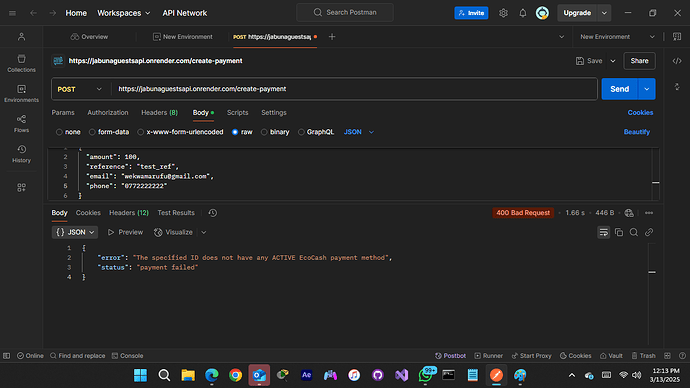Viewport: 690px width, 388px height.
Task: Click Start Proxy in status bar
Action: tap(531, 356)
